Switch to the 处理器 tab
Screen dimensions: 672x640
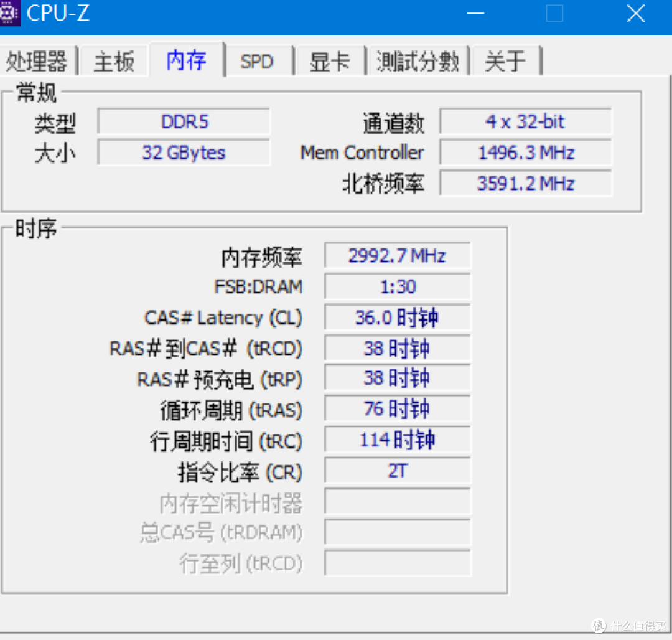pyautogui.click(x=37, y=61)
